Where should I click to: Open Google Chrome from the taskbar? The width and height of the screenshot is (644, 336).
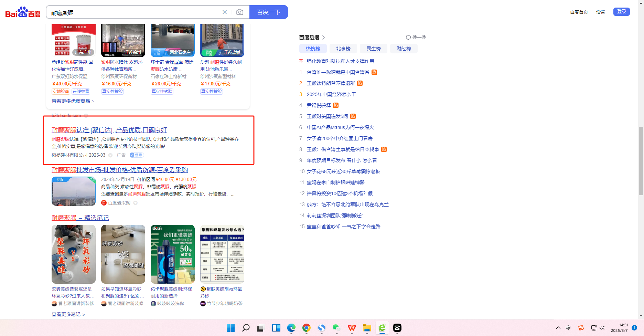tap(306, 328)
